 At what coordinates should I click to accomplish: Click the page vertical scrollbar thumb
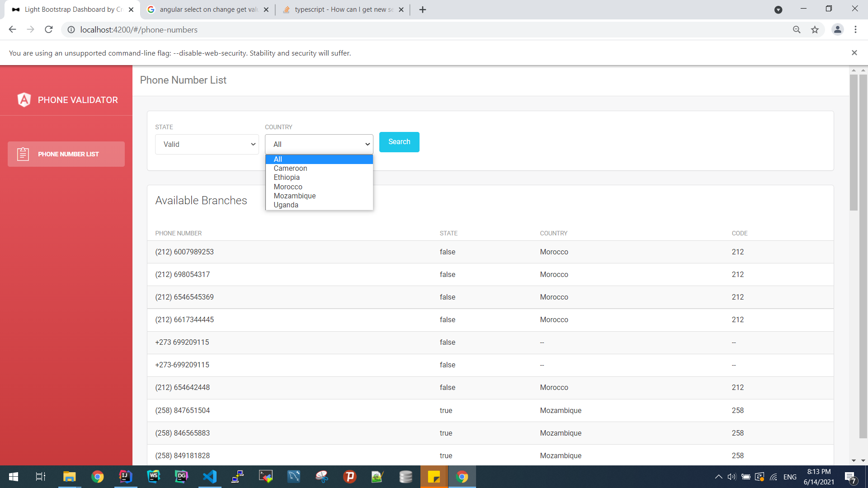click(854, 142)
